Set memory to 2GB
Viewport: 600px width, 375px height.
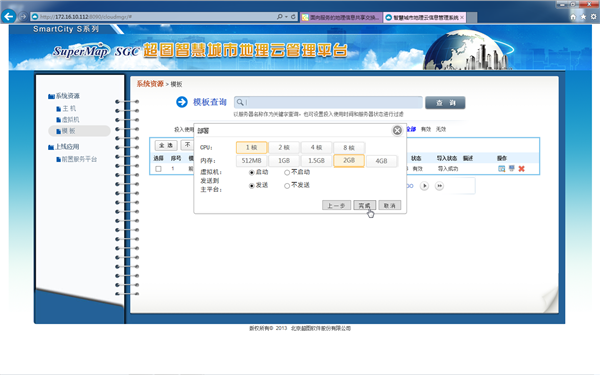tap(349, 161)
